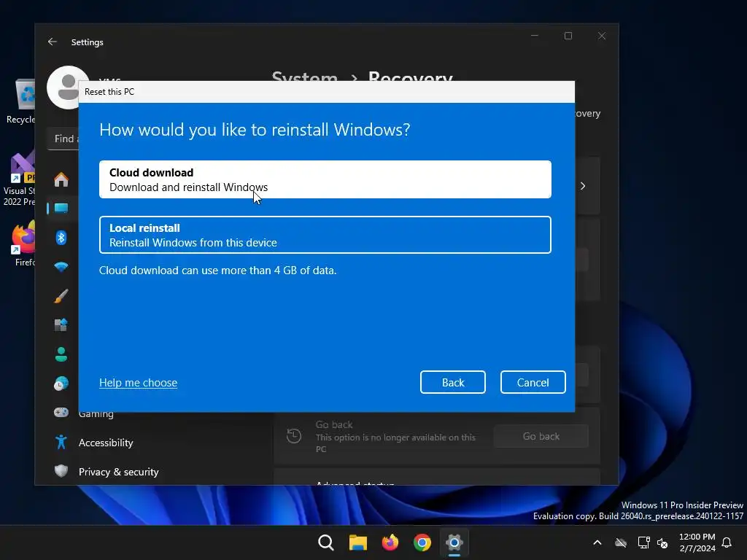Show hidden system tray icons
747x560 pixels.
point(597,542)
